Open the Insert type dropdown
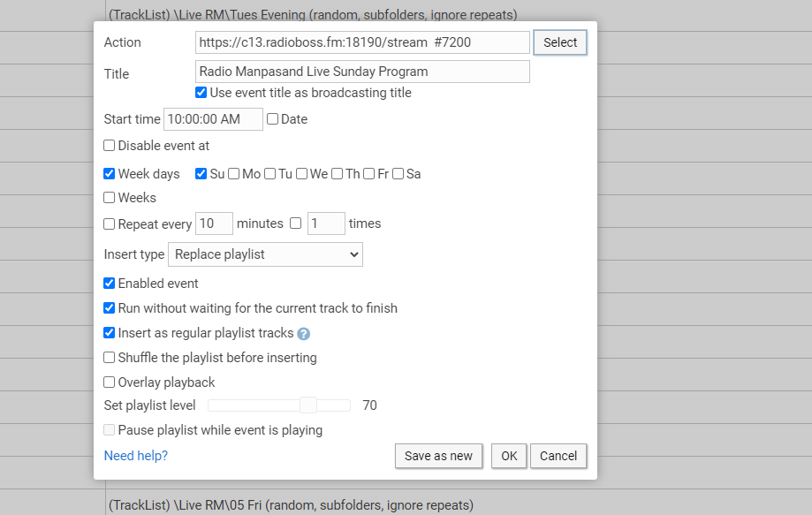This screenshot has width=812, height=515. click(x=265, y=254)
